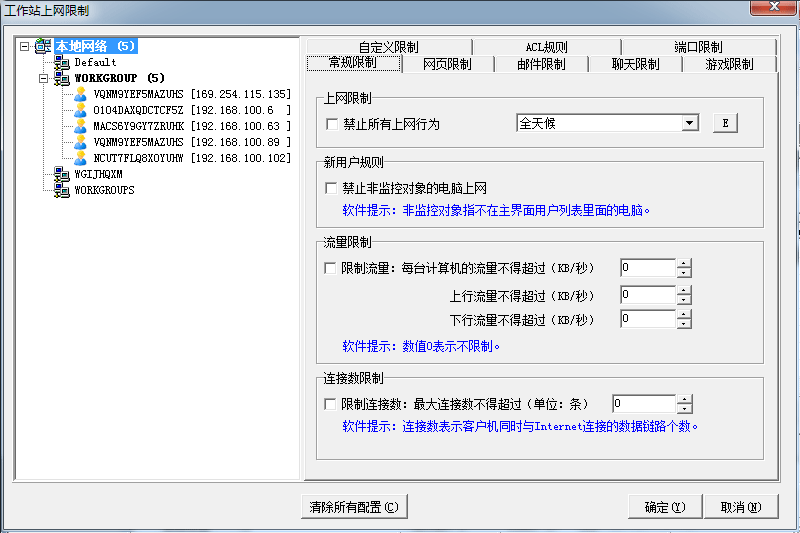Viewport: 800px width, 533px height.
Task: Select host VQNM9YEF5MAZUHS [169.254.115.135]
Action: coord(192,94)
